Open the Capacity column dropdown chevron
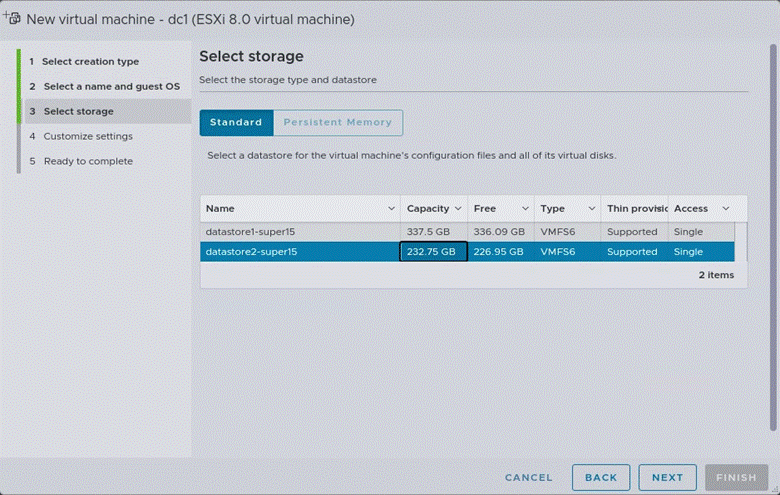 tap(458, 208)
